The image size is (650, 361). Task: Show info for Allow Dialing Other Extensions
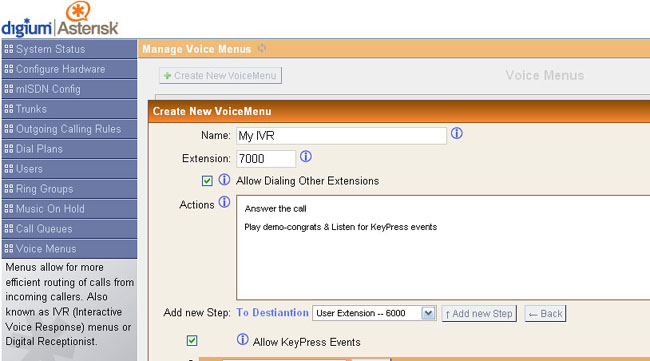[224, 180]
